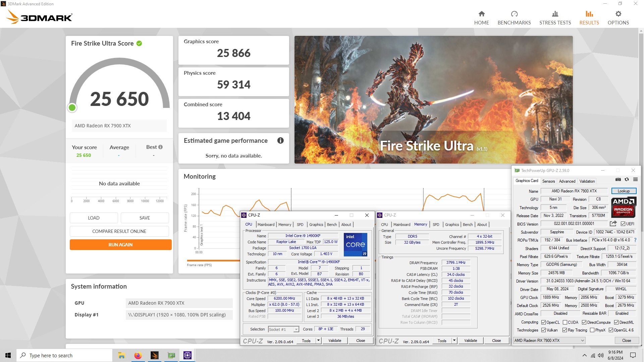Click Validate in the left CPU-Z window
The height and width of the screenshot is (362, 644).
(334, 341)
